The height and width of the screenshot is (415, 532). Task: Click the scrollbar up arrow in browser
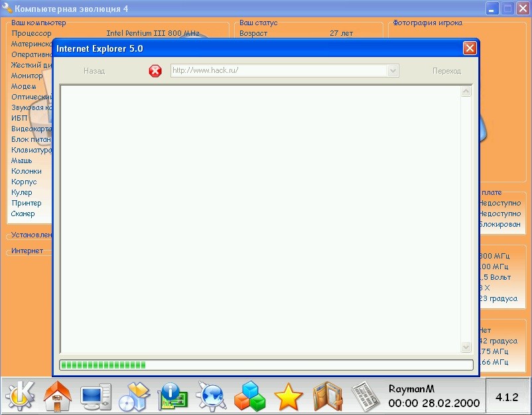pyautogui.click(x=466, y=91)
